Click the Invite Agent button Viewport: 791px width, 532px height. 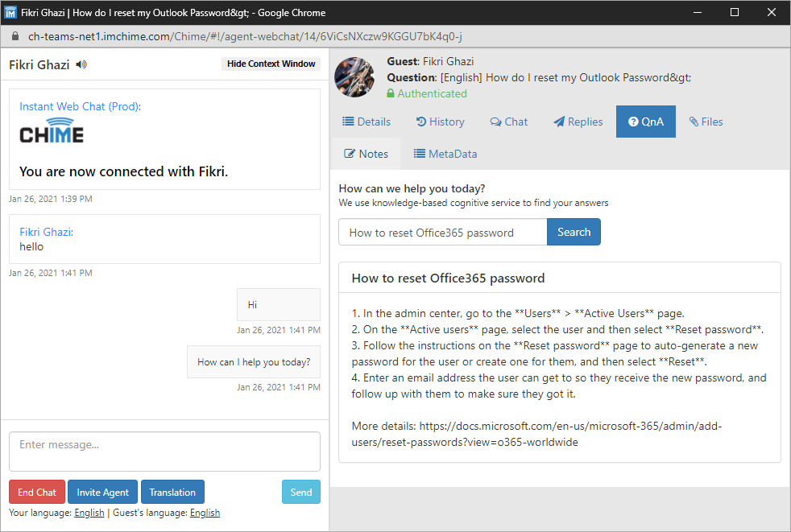pos(102,493)
